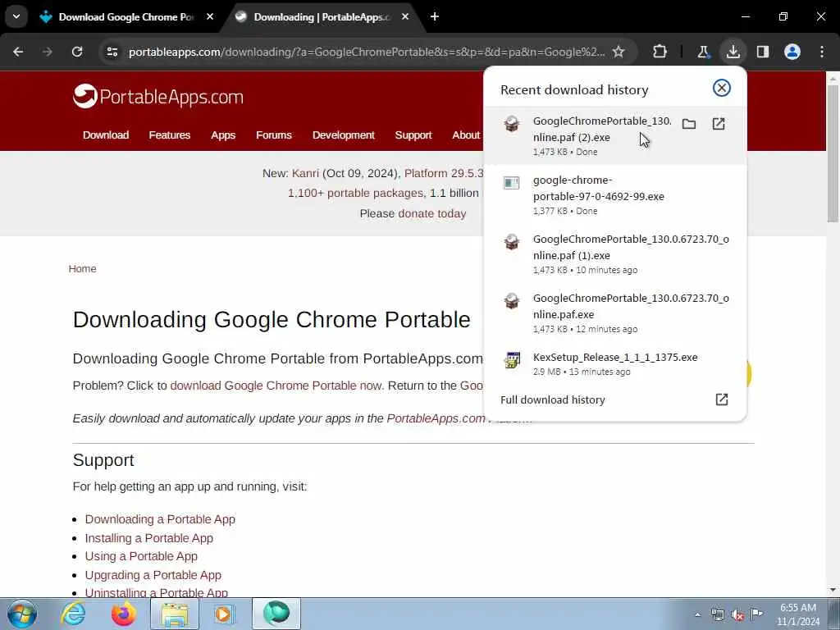The image size is (840, 630).
Task: Go back to previous page
Action: pyautogui.click(x=18, y=52)
